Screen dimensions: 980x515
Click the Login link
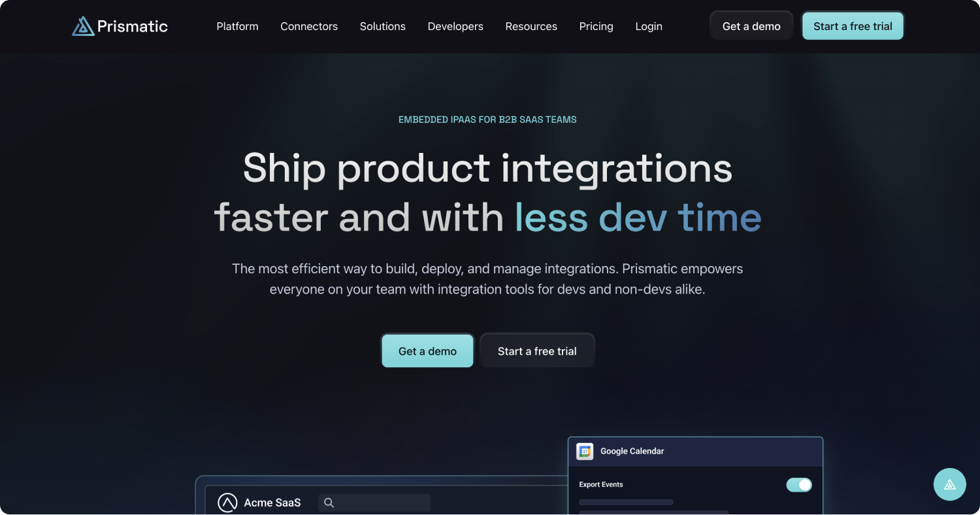click(648, 26)
